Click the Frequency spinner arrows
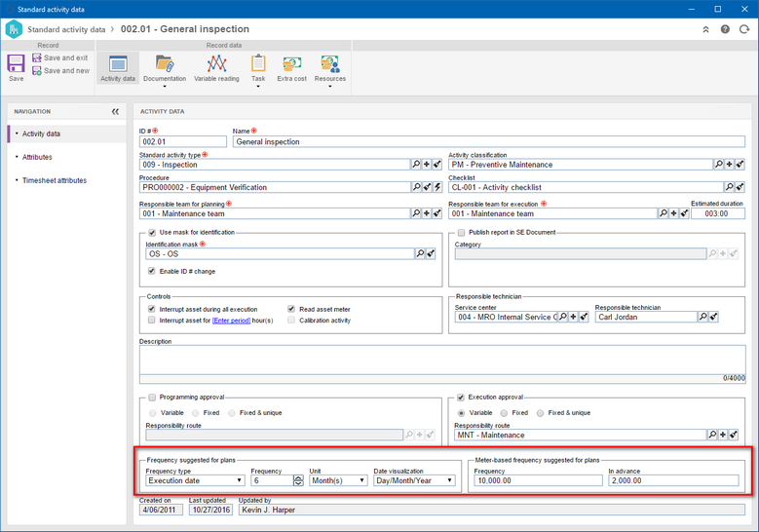Viewport: 759px width, 532px height. (x=299, y=480)
